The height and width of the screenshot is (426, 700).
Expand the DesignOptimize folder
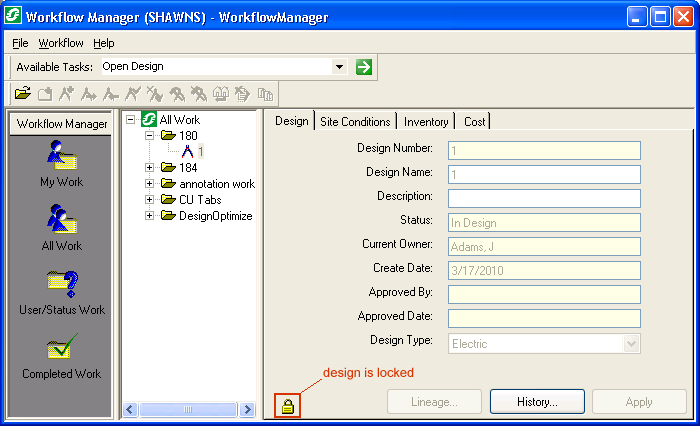(150, 215)
